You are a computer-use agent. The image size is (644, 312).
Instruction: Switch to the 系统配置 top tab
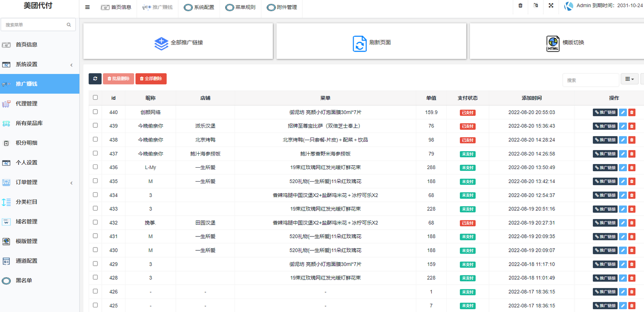click(x=199, y=7)
